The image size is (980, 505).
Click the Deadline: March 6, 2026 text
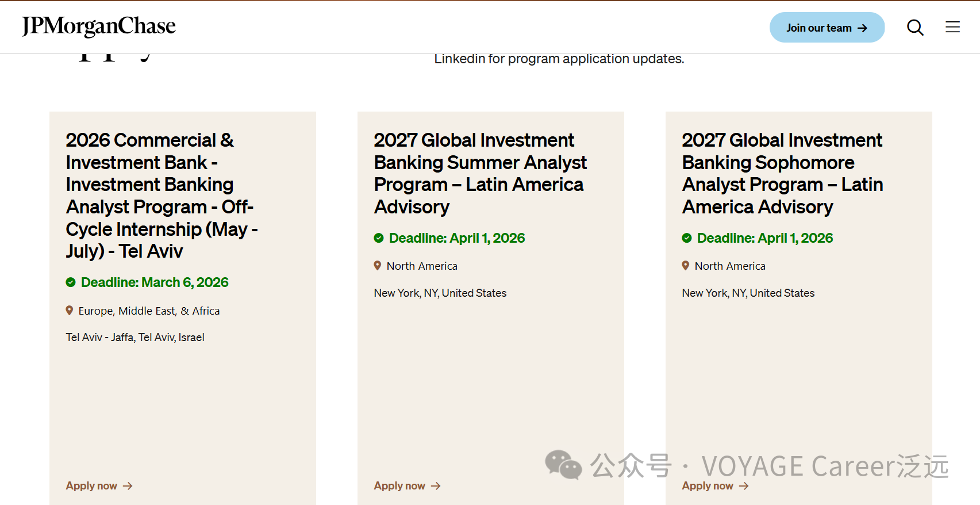(x=155, y=282)
